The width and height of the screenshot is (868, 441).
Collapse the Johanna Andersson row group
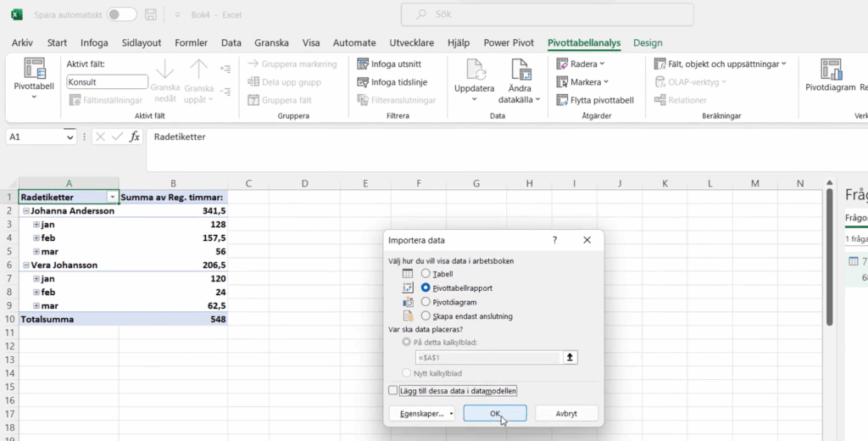25,211
